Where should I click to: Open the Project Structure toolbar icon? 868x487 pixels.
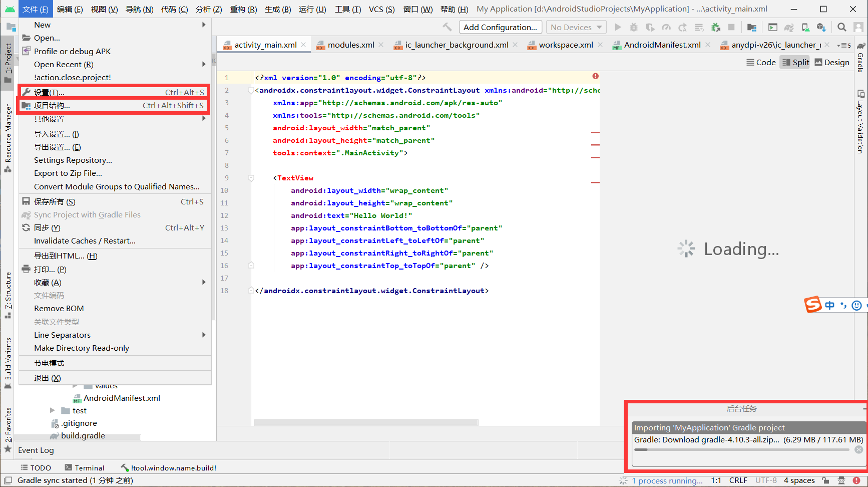[x=751, y=27]
